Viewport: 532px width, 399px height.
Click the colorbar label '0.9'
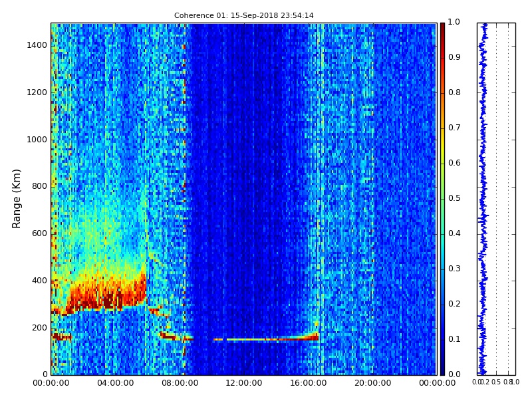(454, 57)
